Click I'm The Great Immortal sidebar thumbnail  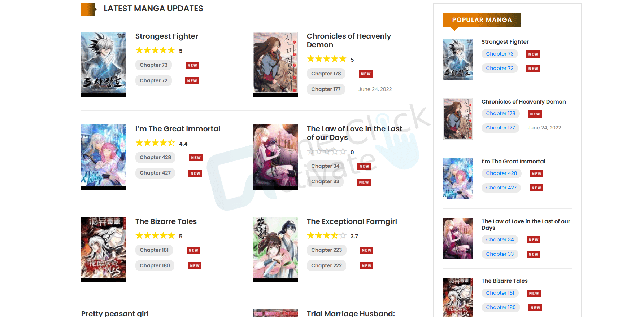point(458,179)
